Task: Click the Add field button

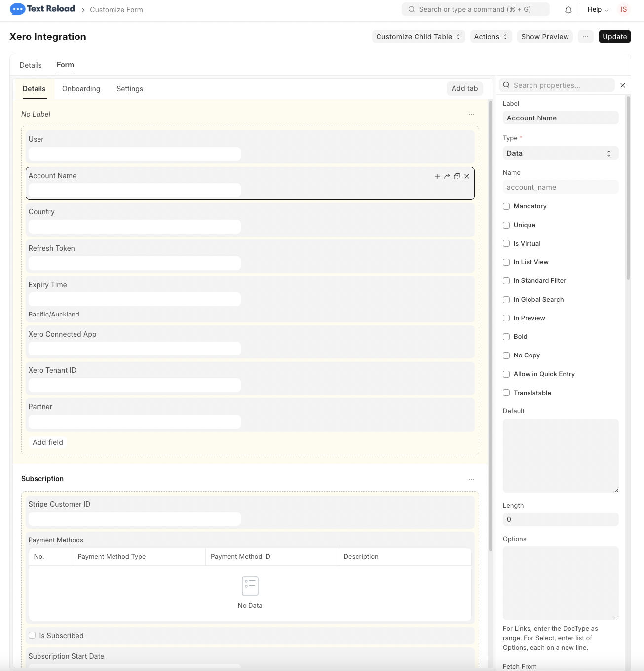Action: point(48,442)
